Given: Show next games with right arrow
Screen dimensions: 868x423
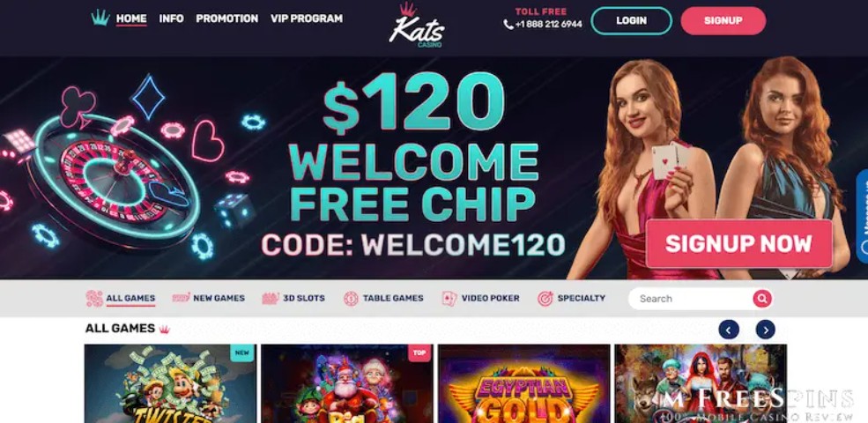Looking at the screenshot, I should [766, 330].
